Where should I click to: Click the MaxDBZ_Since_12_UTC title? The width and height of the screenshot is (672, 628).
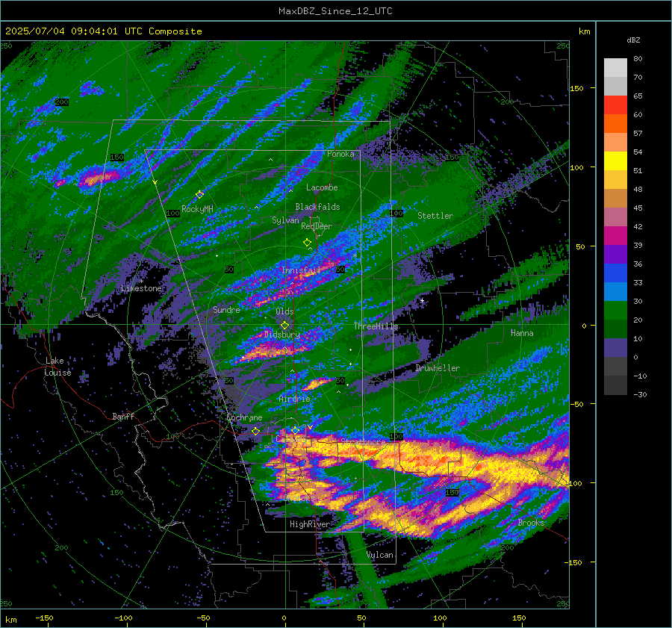tap(335, 11)
